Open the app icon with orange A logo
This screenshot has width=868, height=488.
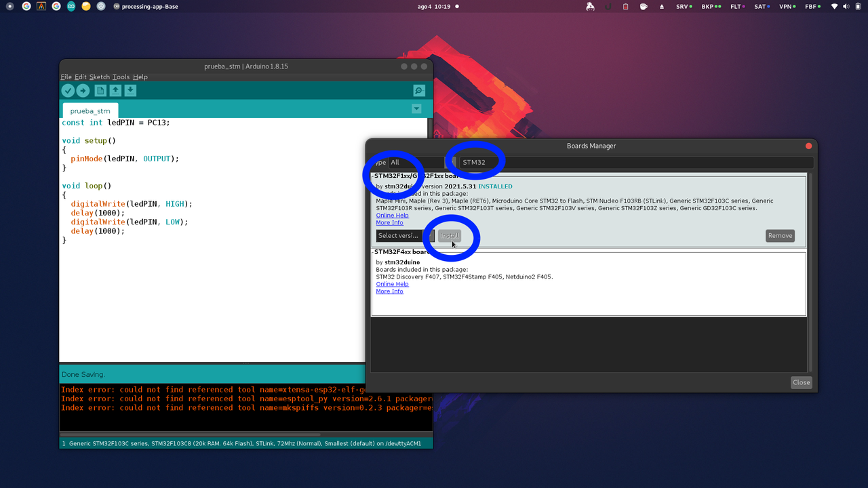coord(41,6)
